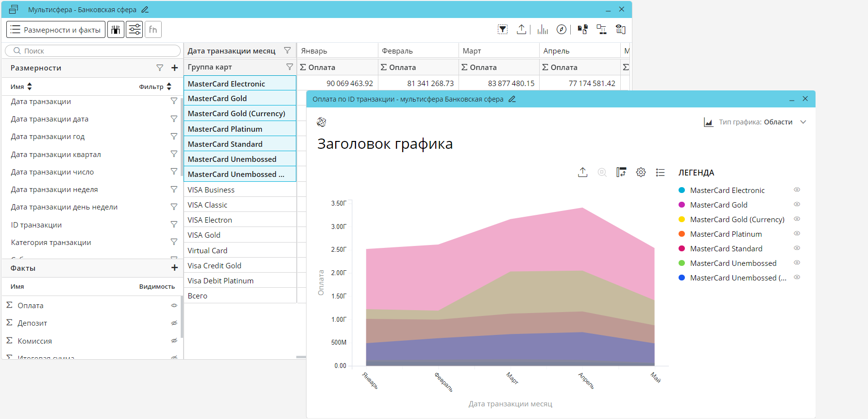Select the Категория транзакции dimension

click(x=51, y=243)
